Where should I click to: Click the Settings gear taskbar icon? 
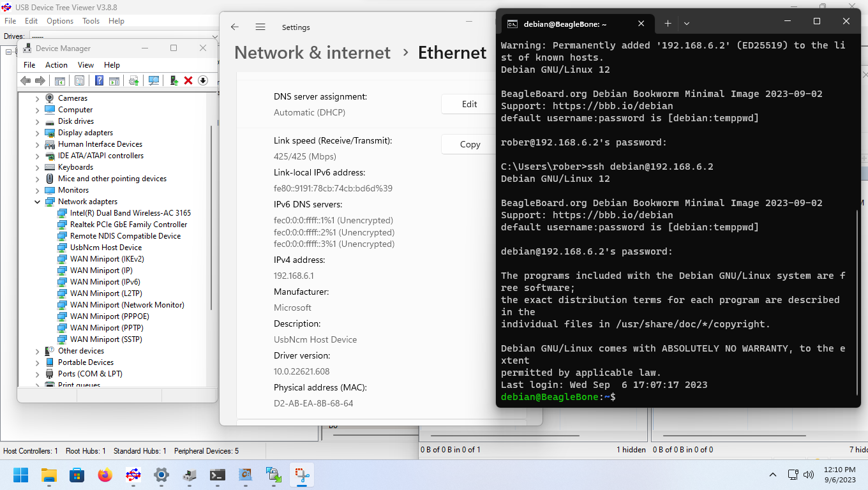coord(161,475)
